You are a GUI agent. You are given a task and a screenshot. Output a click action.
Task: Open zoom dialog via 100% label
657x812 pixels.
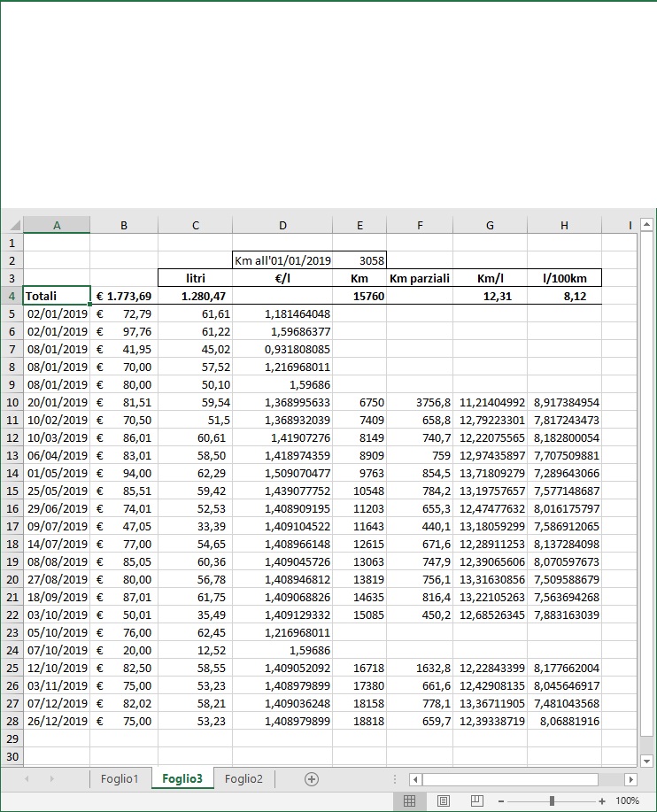click(627, 801)
